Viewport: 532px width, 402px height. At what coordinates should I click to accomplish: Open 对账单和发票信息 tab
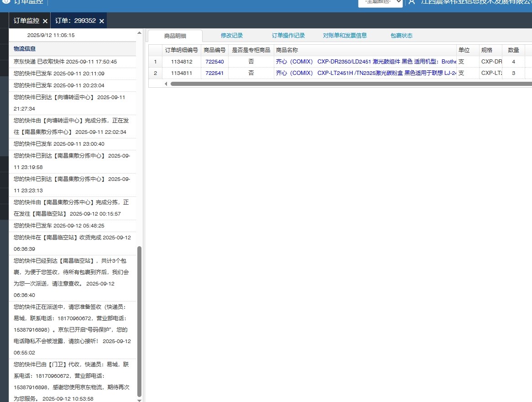tap(344, 36)
